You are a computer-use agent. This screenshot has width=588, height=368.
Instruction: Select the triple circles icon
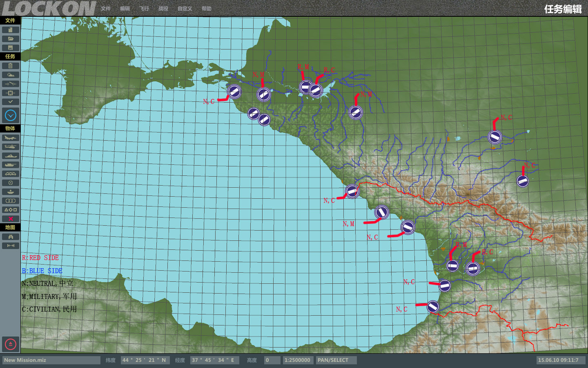(10, 201)
